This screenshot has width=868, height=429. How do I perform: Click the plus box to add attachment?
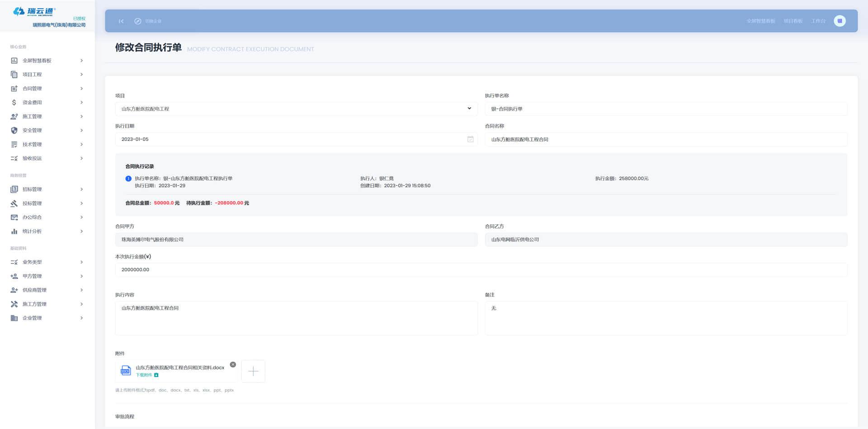(253, 371)
